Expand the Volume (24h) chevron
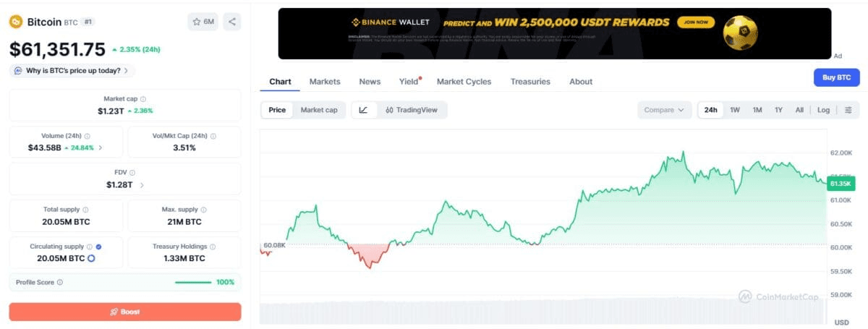This screenshot has height=329, width=868. click(x=100, y=148)
